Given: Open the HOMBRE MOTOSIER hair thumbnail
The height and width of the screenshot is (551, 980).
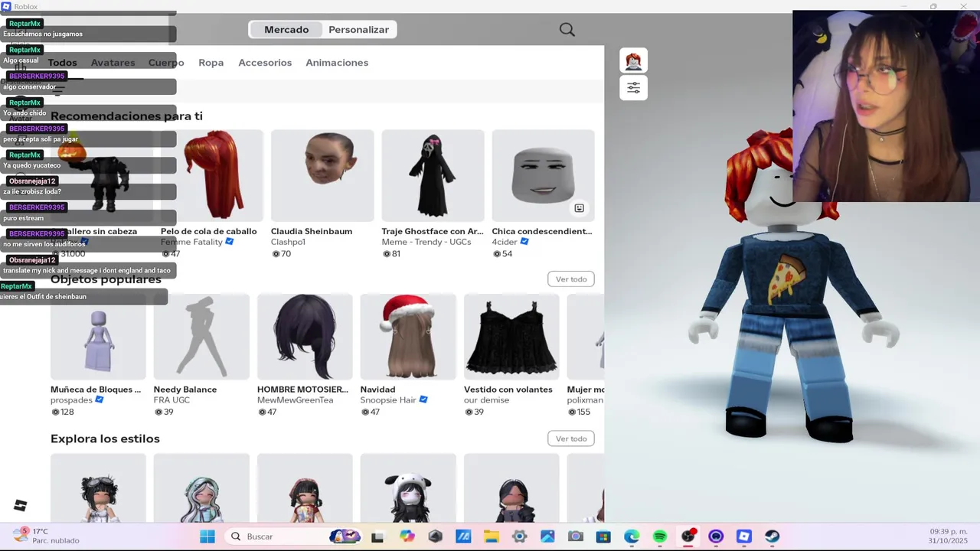Looking at the screenshot, I should tap(305, 337).
